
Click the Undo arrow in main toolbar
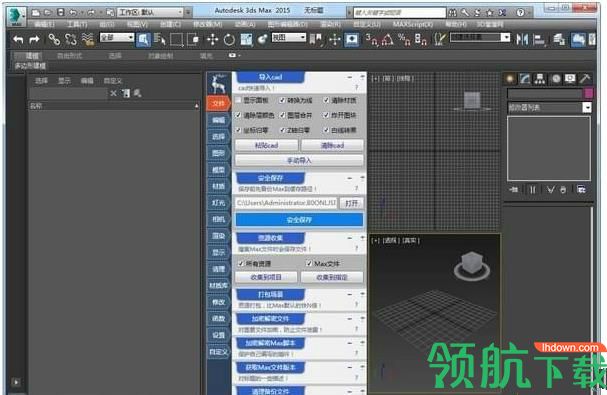point(18,40)
